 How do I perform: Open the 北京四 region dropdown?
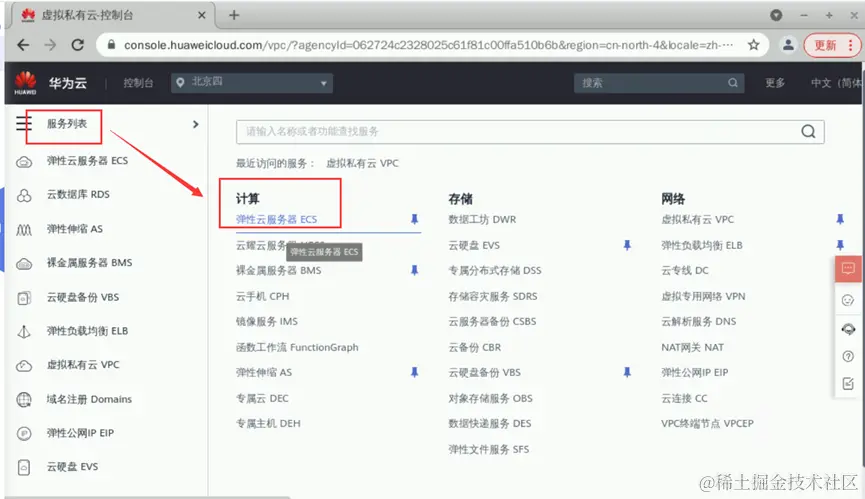pyautogui.click(x=252, y=83)
